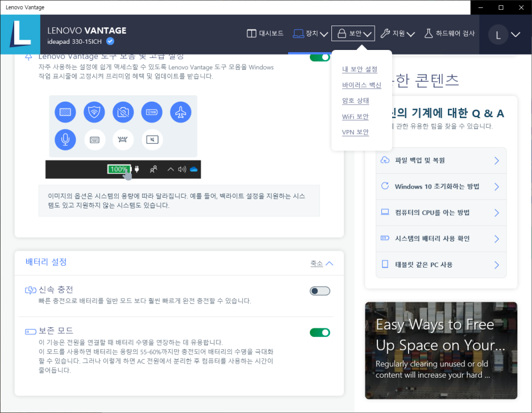532x413 pixels.
Task: Click chevron on 파일 백업 및 복원 row
Action: click(497, 161)
